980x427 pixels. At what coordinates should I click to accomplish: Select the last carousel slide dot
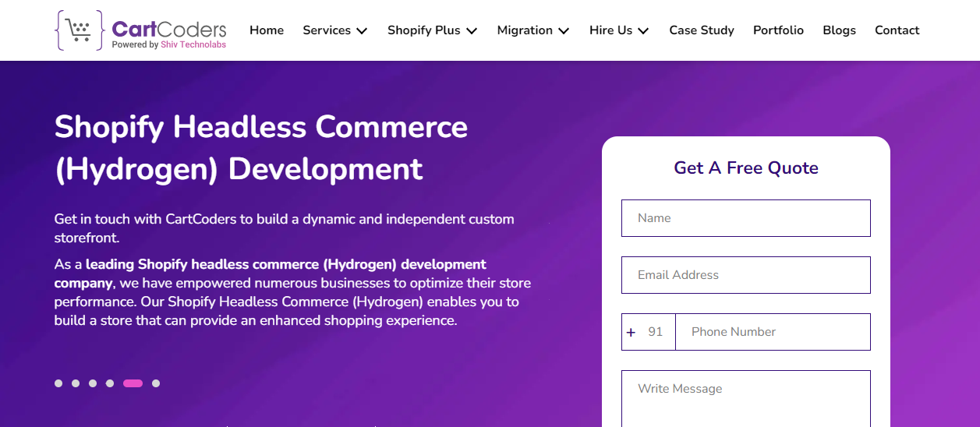(156, 383)
